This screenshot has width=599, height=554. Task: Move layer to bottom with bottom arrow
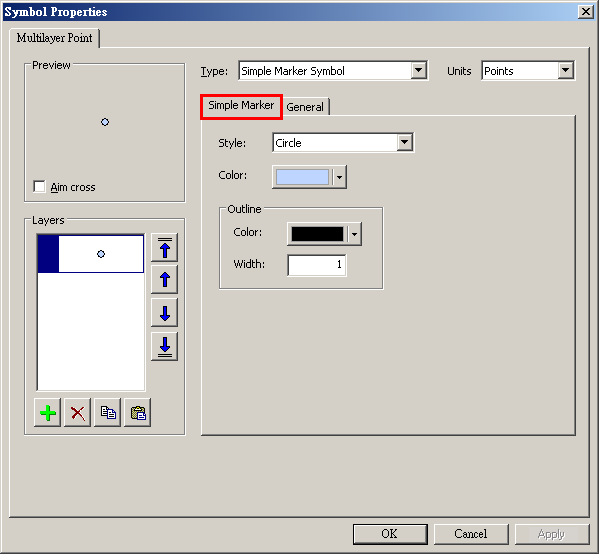point(165,347)
